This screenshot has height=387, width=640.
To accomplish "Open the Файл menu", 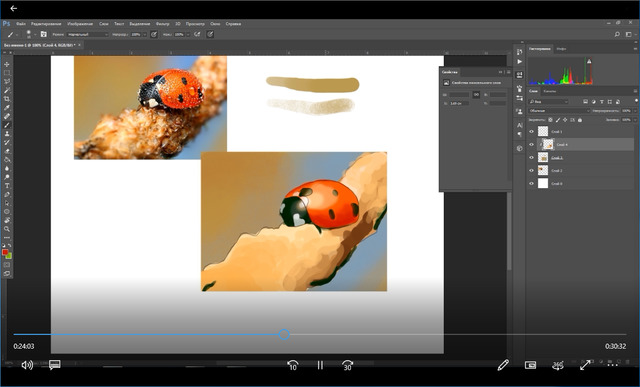I will click(20, 24).
